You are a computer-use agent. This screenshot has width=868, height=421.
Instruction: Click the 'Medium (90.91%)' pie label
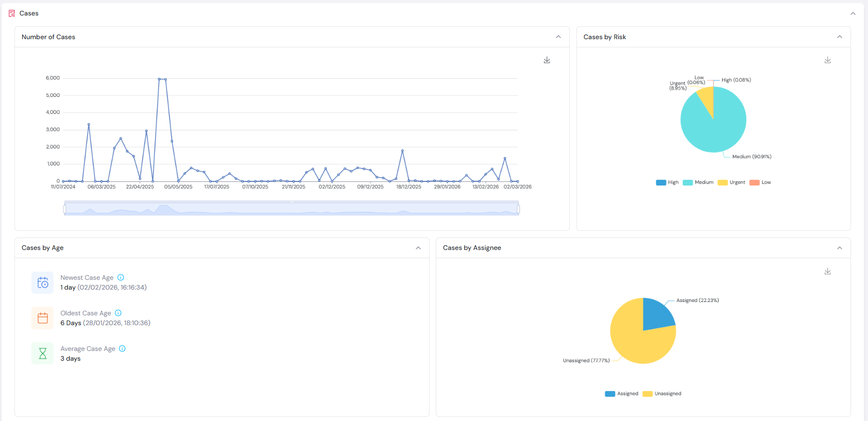point(752,157)
